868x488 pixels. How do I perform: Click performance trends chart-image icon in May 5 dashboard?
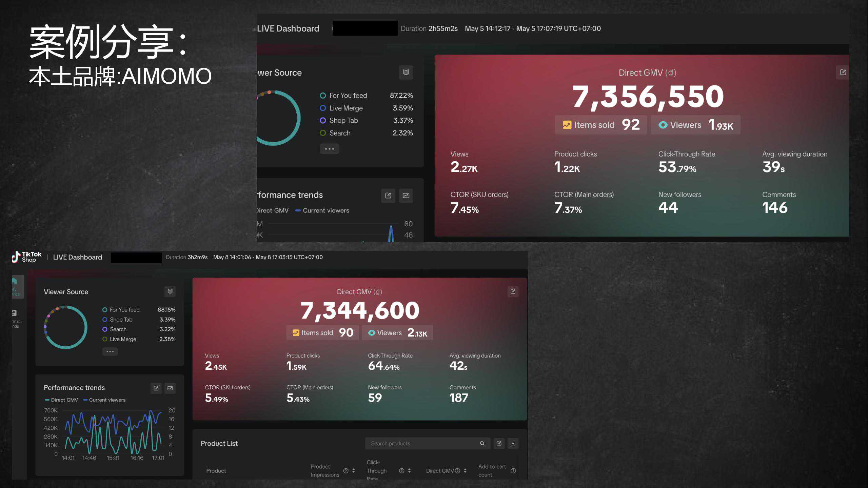(x=406, y=196)
